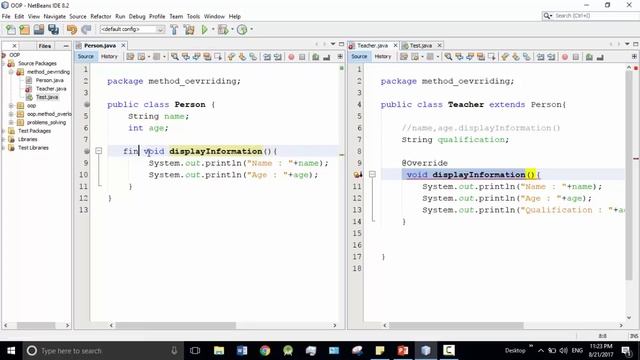
Task: Select the Test Packages tree node
Action: click(x=34, y=131)
